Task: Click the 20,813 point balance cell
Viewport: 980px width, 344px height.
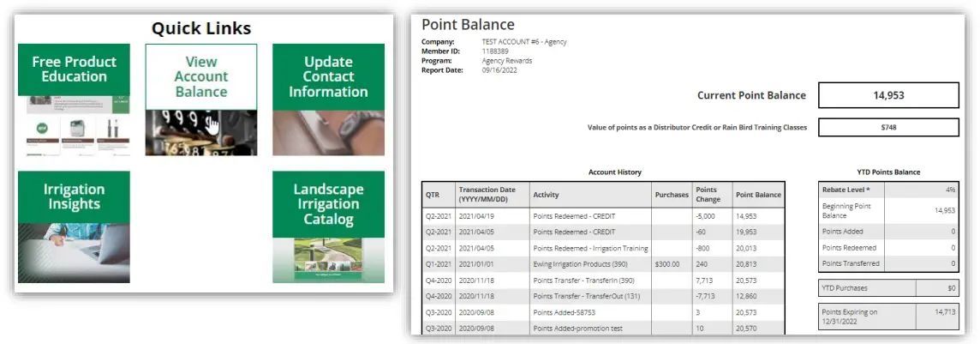Action: [758, 264]
